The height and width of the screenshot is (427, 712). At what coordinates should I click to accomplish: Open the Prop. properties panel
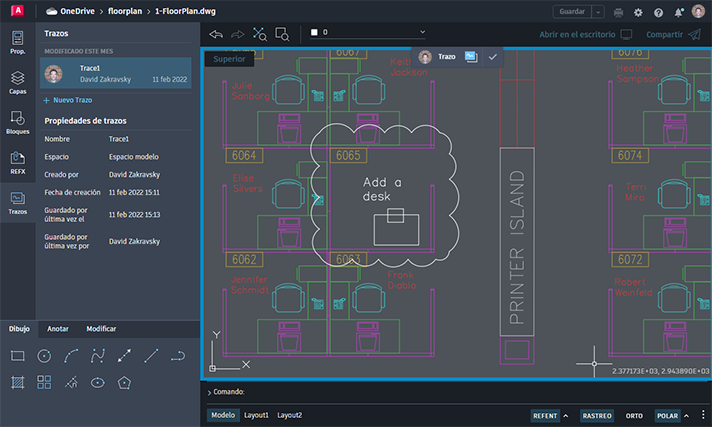point(18,43)
